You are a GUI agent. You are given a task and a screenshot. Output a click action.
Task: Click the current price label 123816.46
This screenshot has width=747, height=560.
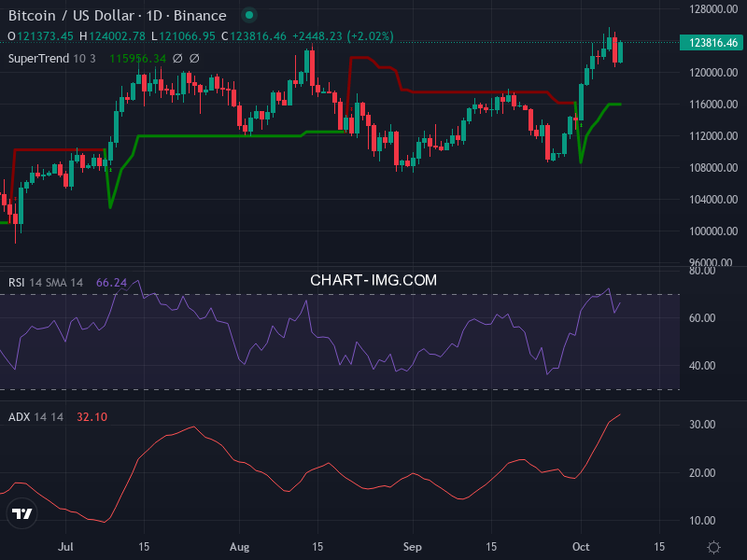point(713,42)
